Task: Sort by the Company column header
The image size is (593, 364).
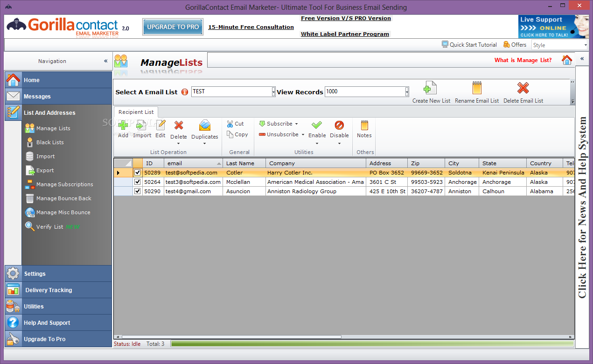Action: coord(316,163)
